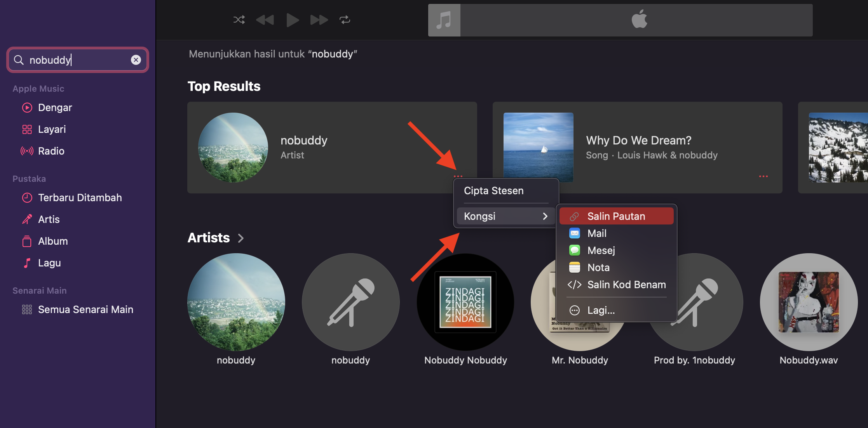Choose Lagi... for more sharing options
Viewport: 868px width, 428px height.
click(616, 310)
